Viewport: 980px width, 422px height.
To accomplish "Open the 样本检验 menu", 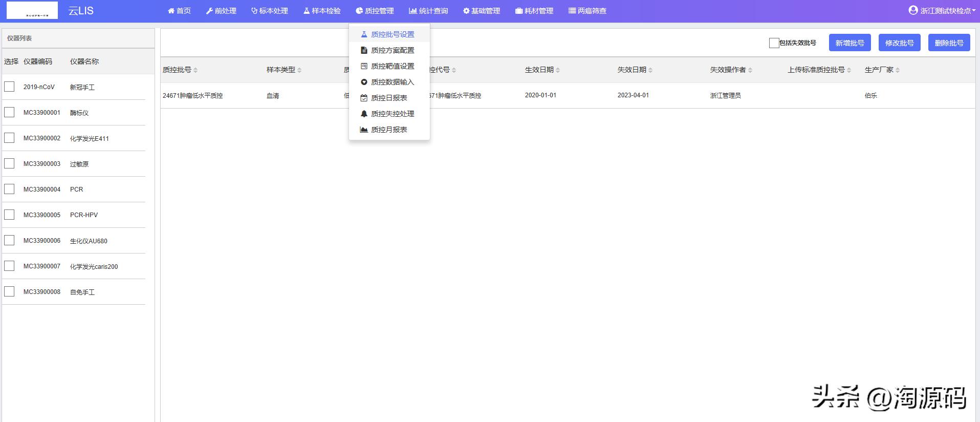I will click(x=322, y=11).
